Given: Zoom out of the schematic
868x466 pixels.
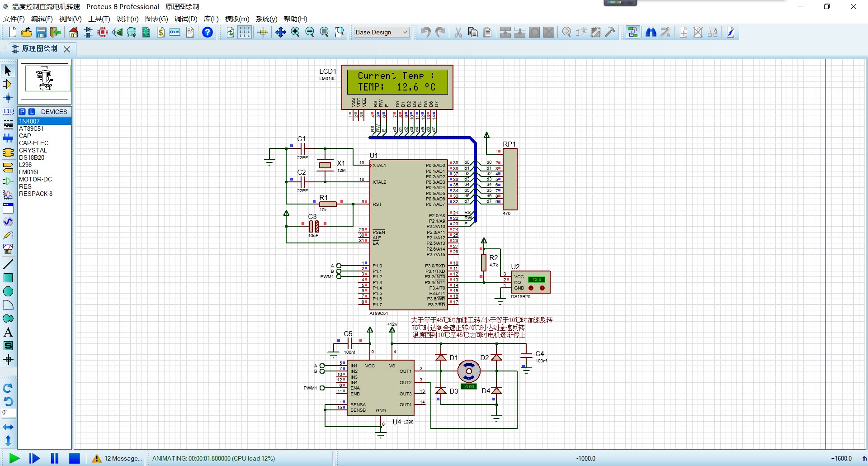Looking at the screenshot, I should coord(310,32).
